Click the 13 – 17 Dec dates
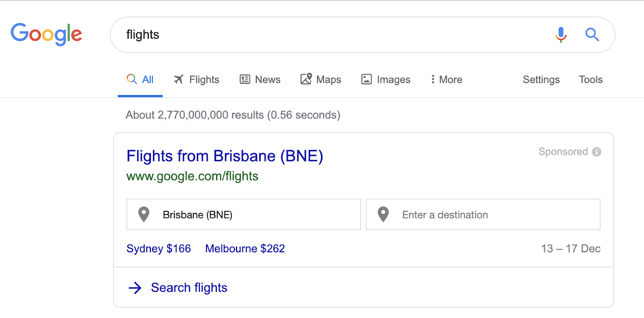The image size is (644, 318). [571, 249]
